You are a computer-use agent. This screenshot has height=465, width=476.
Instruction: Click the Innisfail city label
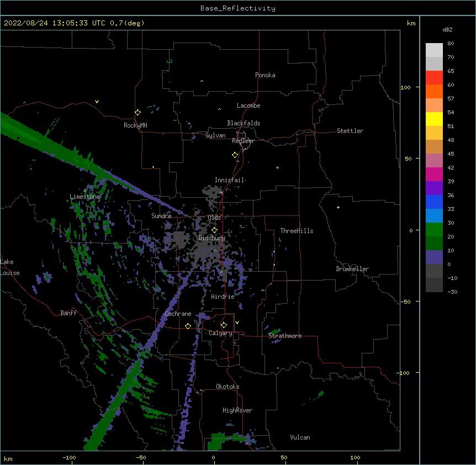pos(230,180)
